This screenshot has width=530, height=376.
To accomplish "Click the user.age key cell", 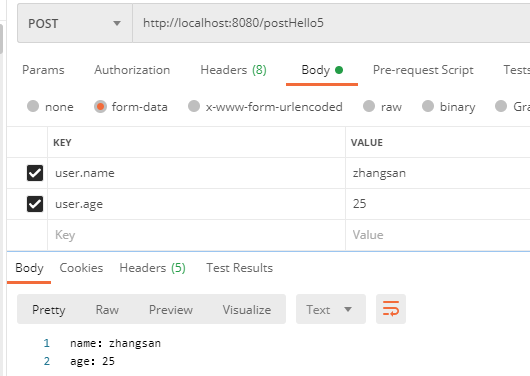I will (x=196, y=204).
